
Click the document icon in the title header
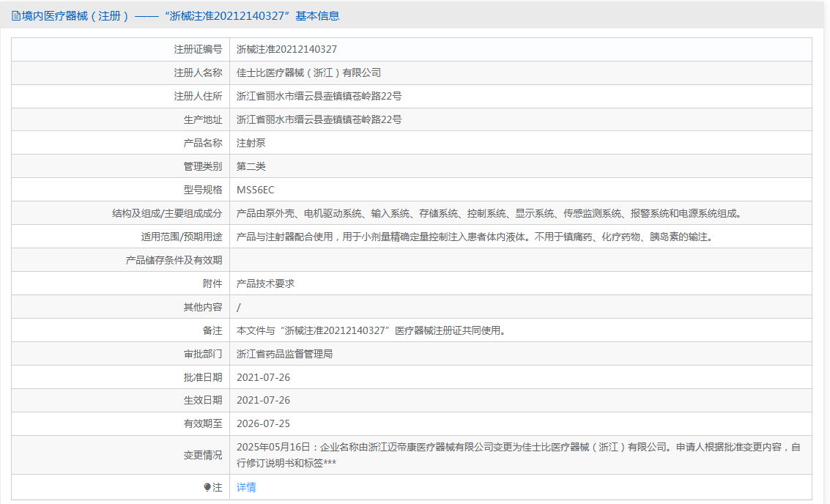(16, 16)
